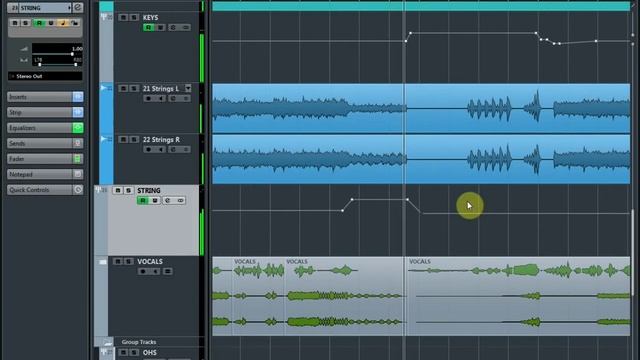Image resolution: width=640 pixels, height=360 pixels.
Task: Toggle Write Automation on STRING track row
Action: click(x=155, y=200)
